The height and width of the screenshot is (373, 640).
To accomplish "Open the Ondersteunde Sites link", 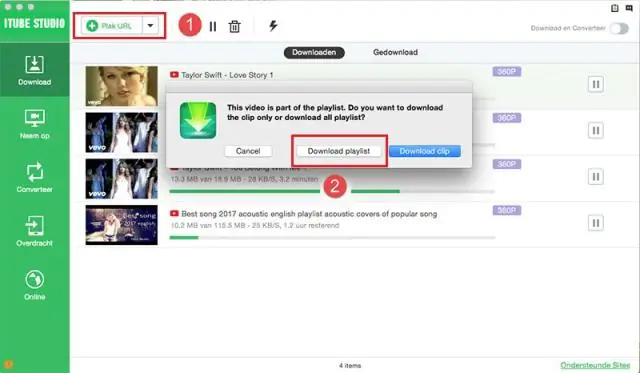I will (x=595, y=365).
